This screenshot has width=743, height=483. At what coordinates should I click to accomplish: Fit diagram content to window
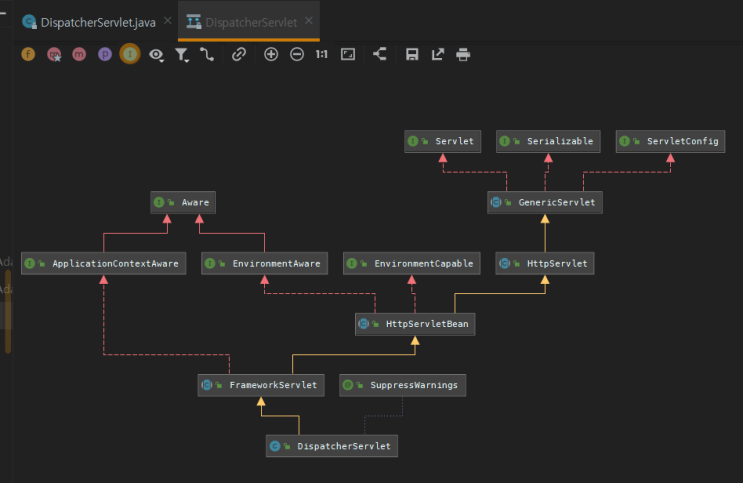348,55
